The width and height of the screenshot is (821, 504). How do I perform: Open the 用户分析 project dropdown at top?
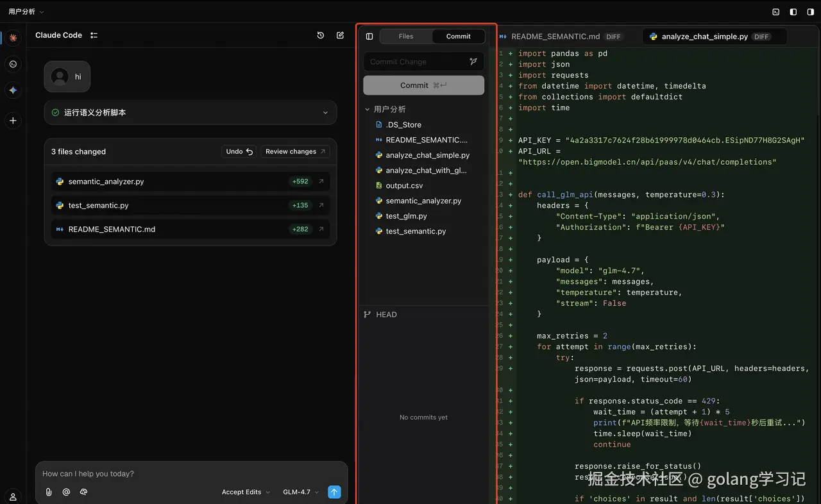click(x=26, y=12)
